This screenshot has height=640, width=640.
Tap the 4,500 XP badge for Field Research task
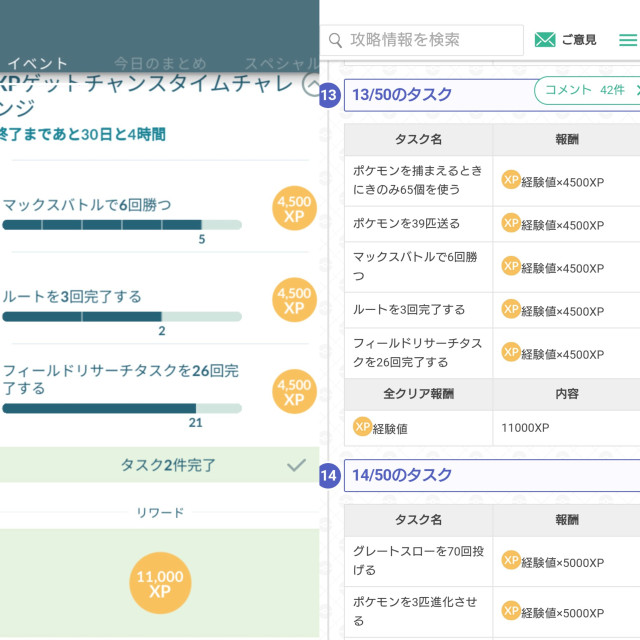(x=293, y=392)
